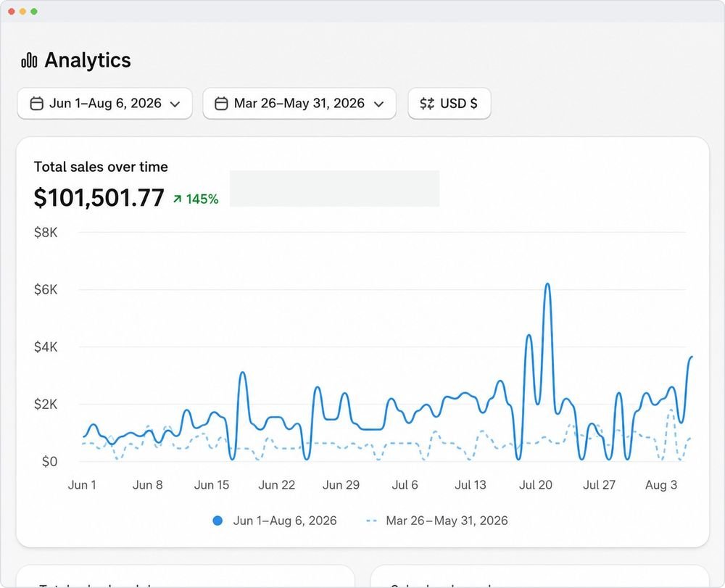Click the red close window button
The height and width of the screenshot is (588, 725).
tap(12, 11)
